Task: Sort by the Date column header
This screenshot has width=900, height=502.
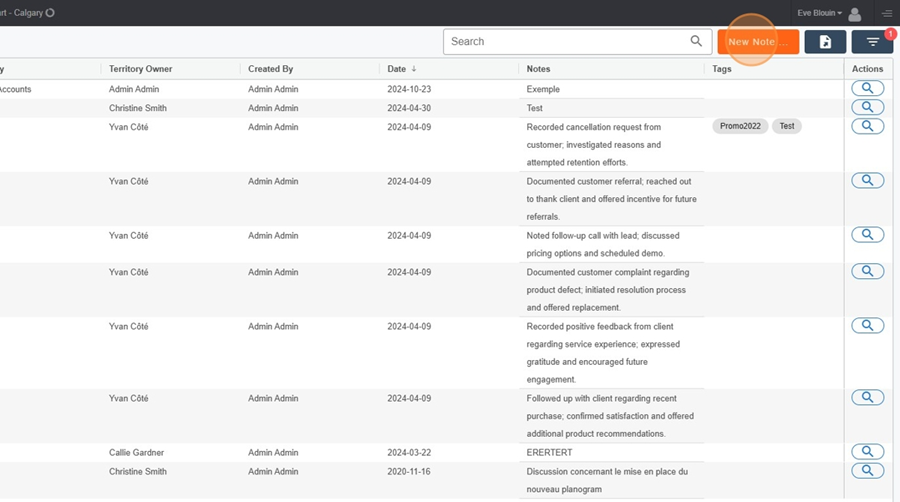Action: pyautogui.click(x=397, y=69)
